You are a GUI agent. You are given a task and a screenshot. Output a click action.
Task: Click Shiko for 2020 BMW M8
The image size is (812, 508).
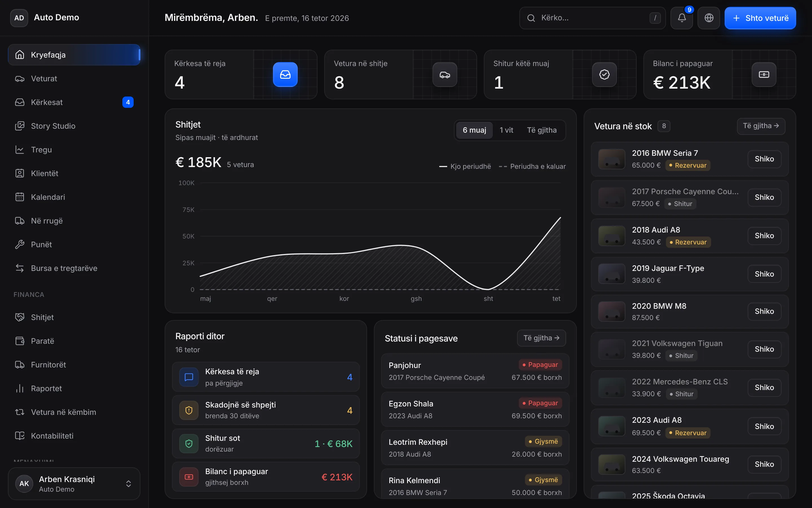tap(764, 312)
